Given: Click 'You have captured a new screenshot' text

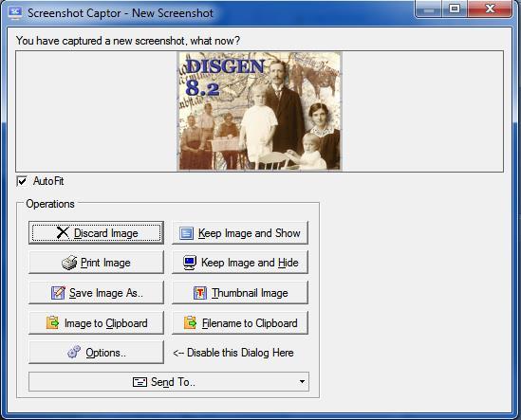Looking at the screenshot, I should (x=127, y=41).
